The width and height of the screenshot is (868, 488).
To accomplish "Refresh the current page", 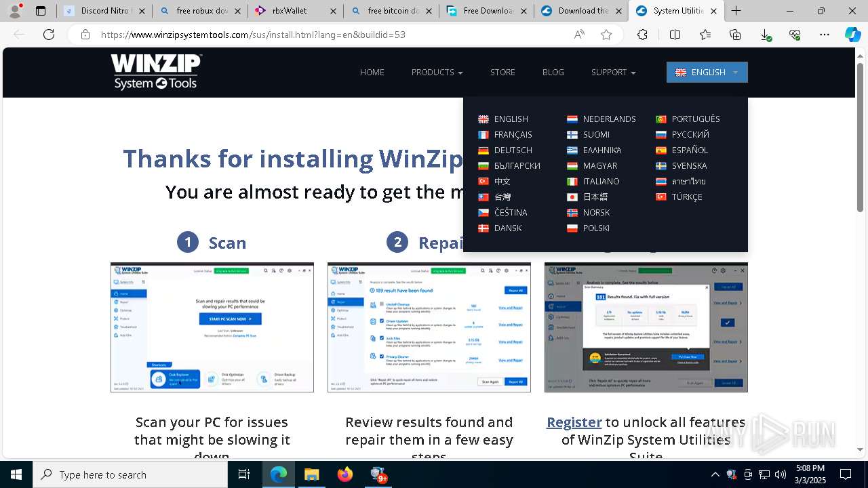I will 49,35.
